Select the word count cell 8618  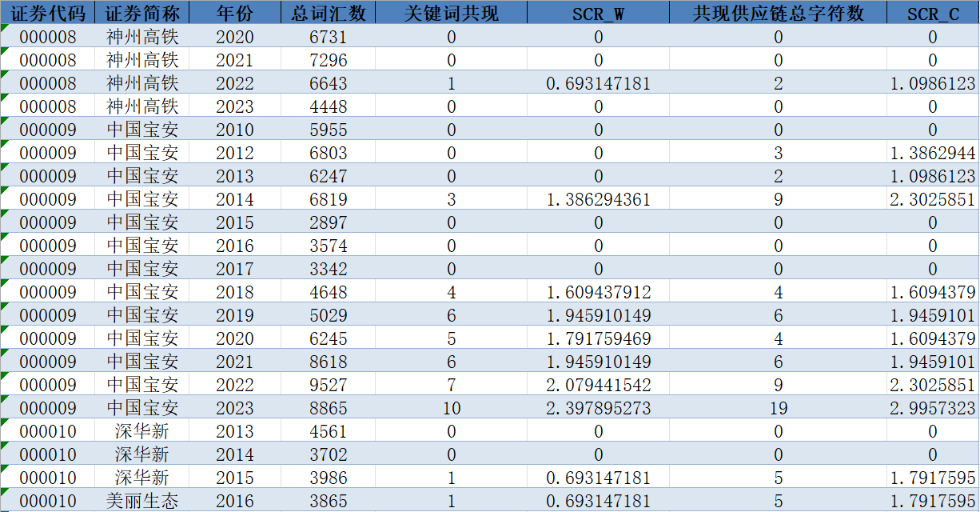coord(329,362)
